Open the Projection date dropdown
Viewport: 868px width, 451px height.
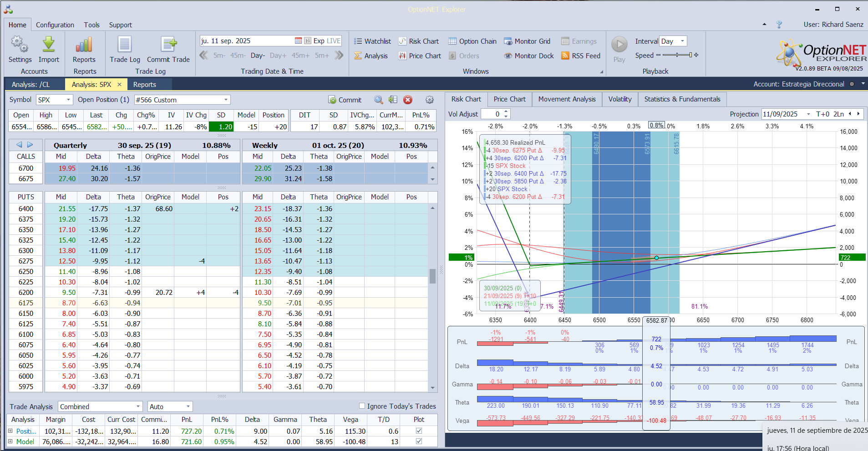pos(808,114)
